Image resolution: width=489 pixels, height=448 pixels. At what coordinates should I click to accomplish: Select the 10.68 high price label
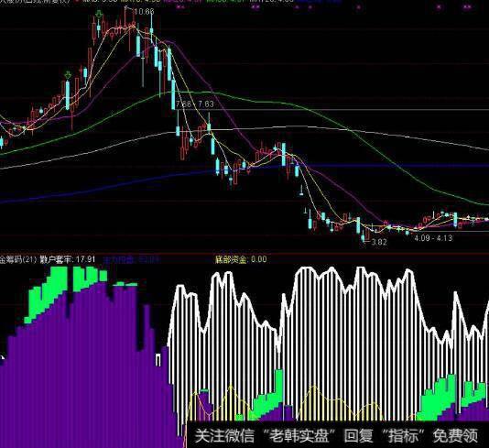pyautogui.click(x=144, y=12)
